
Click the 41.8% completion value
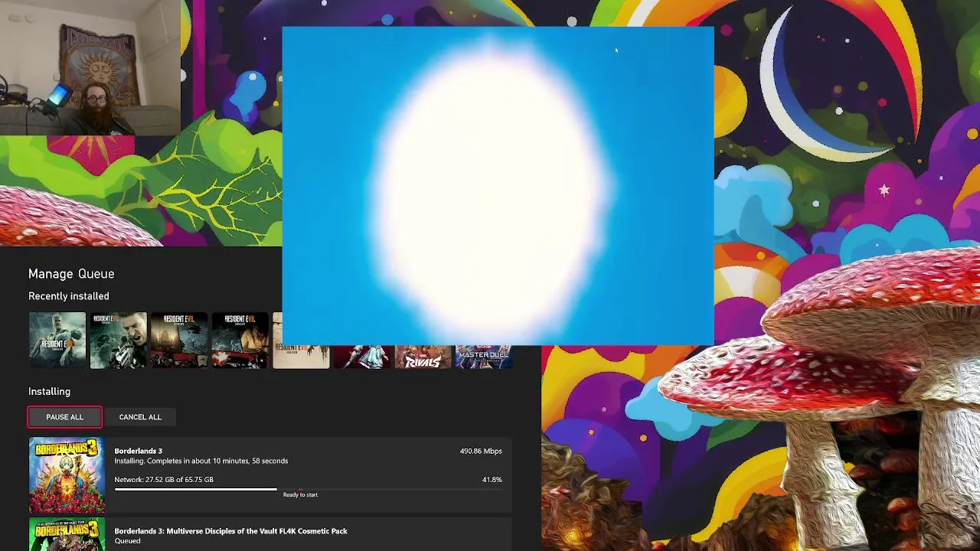[492, 480]
